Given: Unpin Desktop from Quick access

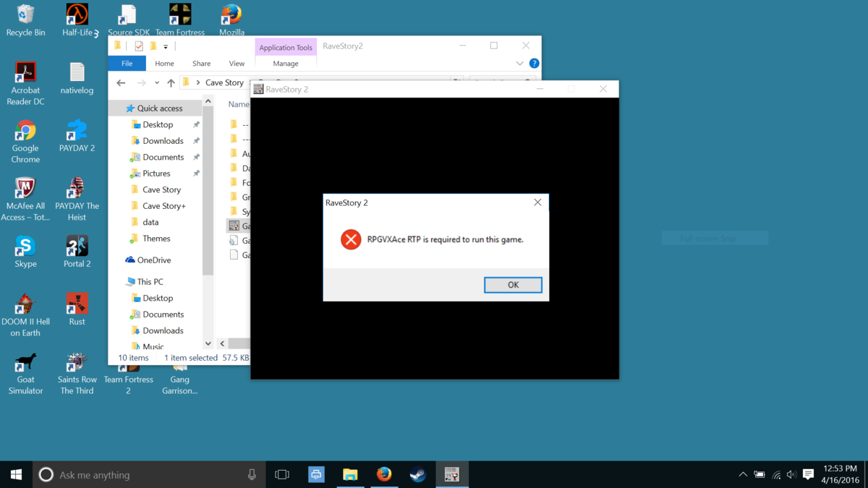Looking at the screenshot, I should click(196, 124).
